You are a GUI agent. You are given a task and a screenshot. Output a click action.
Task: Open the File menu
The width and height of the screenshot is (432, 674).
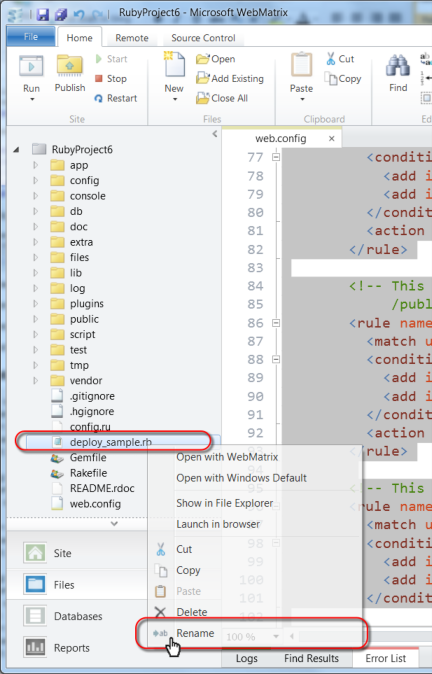pyautogui.click(x=31, y=37)
